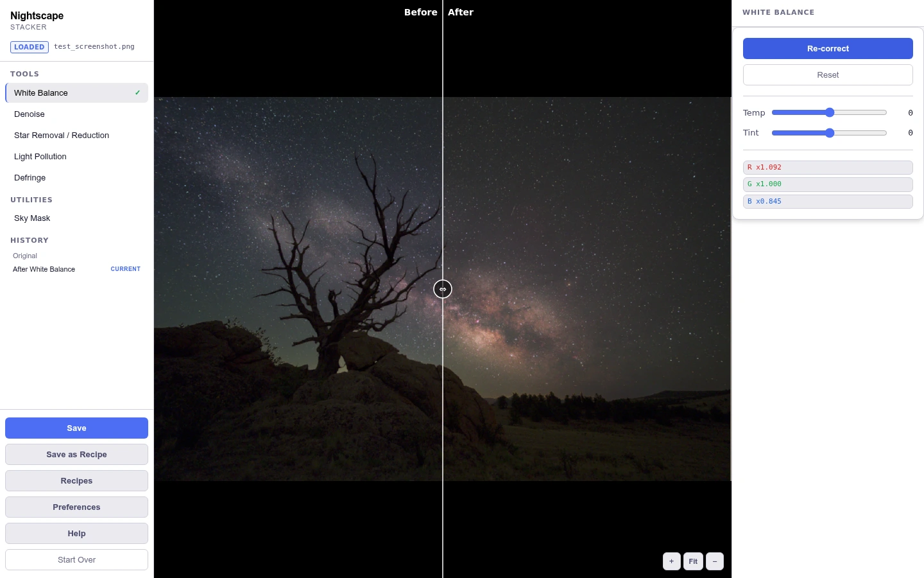The height and width of the screenshot is (578, 924).
Task: Open the Help dialog
Action: [76, 534]
